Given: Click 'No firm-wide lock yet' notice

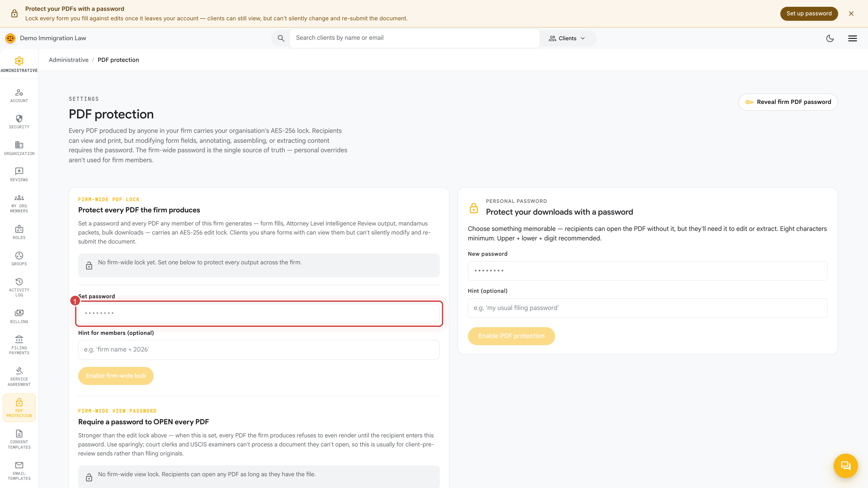Looking at the screenshot, I should tap(259, 265).
